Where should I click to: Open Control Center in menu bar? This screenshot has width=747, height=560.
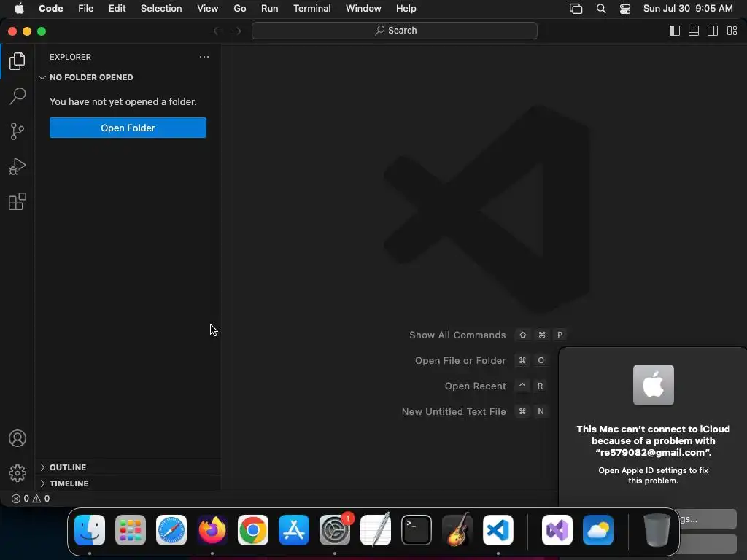point(625,9)
